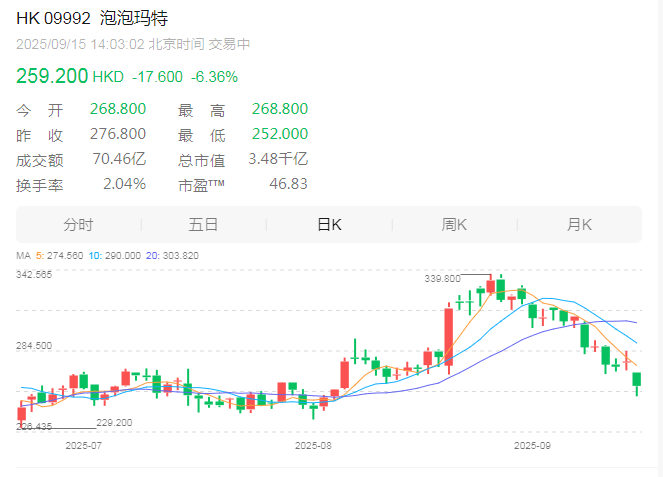Select the 五日 chart tab
This screenshot has height=477, width=663.
(203, 225)
